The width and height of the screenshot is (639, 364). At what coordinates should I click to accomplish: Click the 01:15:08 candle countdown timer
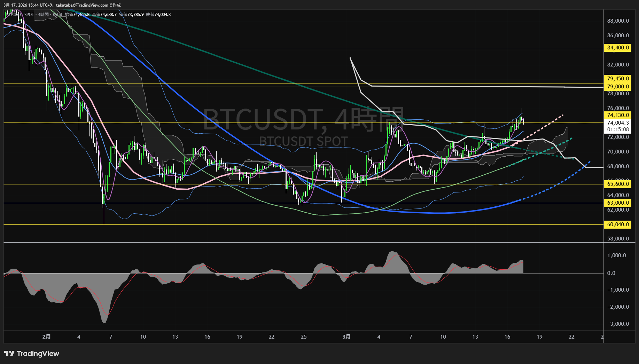(x=618, y=129)
